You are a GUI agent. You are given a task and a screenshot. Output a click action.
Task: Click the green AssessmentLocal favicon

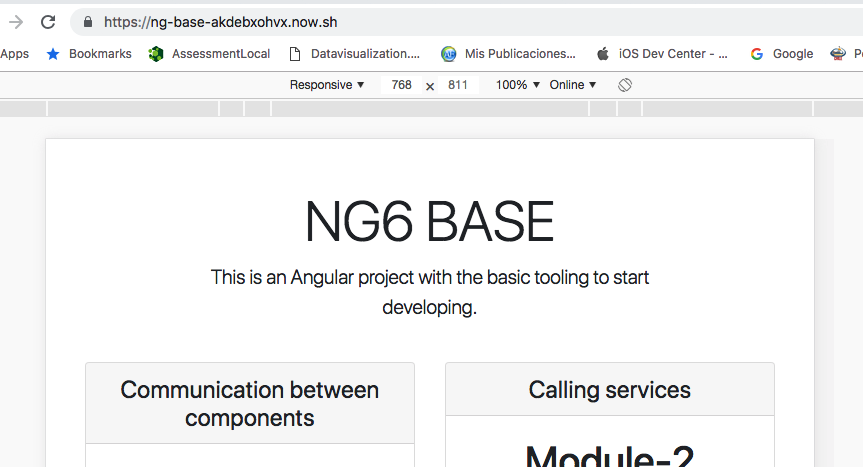156,54
